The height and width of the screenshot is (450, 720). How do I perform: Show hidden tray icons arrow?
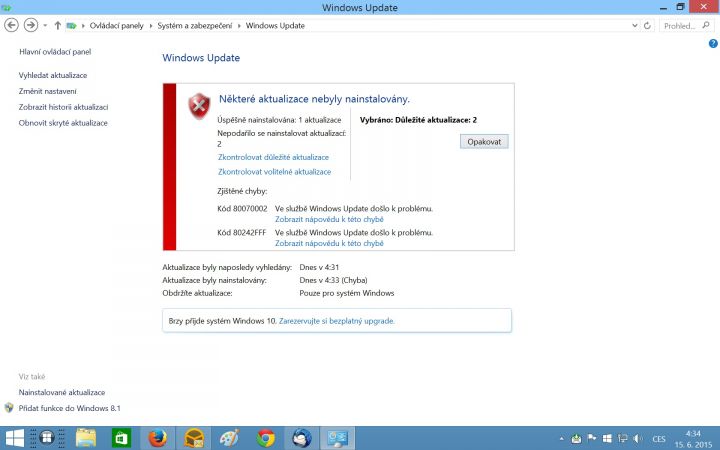pyautogui.click(x=562, y=439)
